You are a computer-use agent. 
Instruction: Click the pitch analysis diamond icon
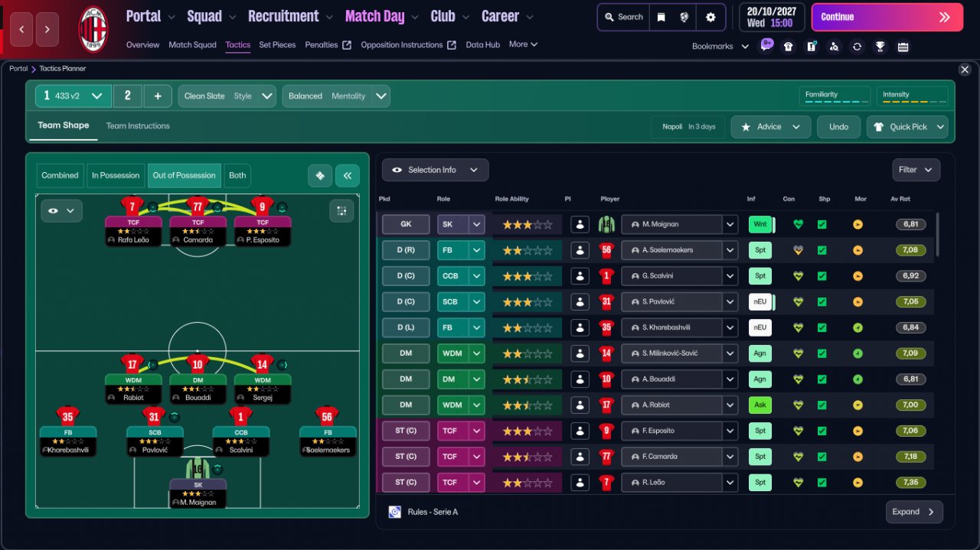(x=320, y=175)
